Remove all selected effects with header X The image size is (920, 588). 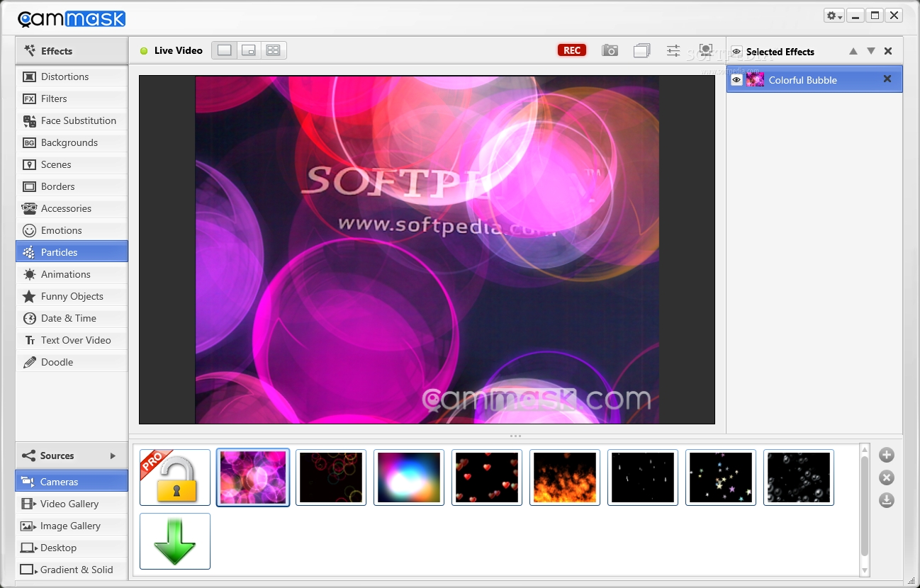point(888,51)
